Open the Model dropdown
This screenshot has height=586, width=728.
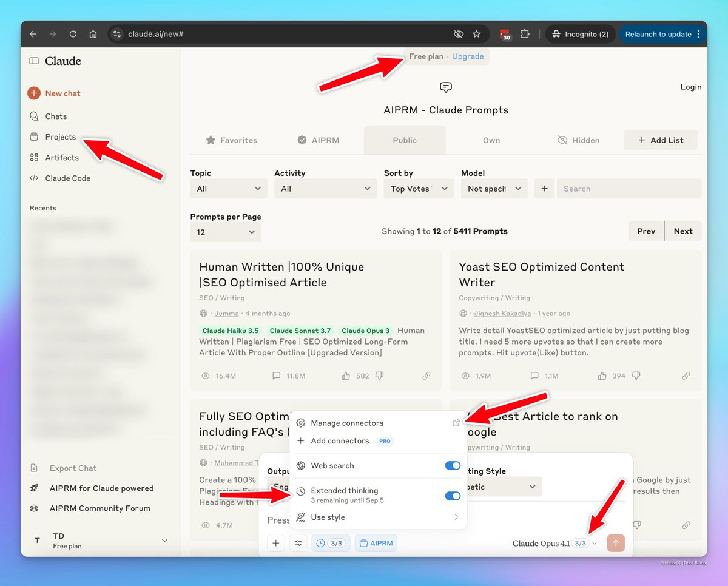[494, 189]
